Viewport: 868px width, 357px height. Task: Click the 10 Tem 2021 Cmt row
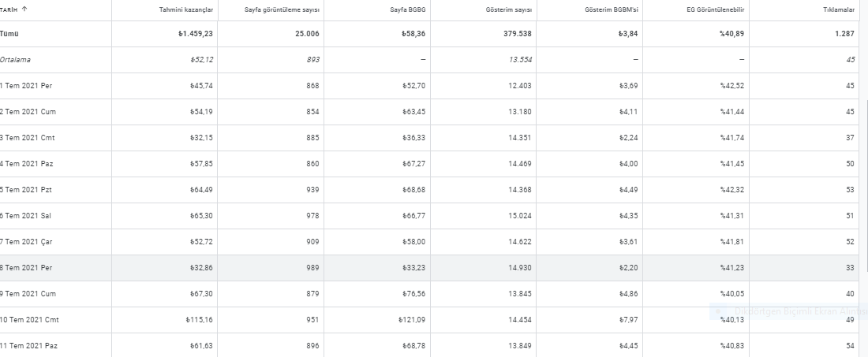(429, 319)
